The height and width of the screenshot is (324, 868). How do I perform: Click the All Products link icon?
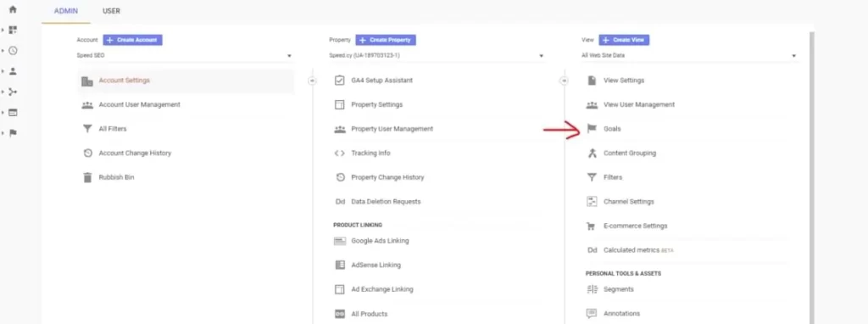[339, 314]
